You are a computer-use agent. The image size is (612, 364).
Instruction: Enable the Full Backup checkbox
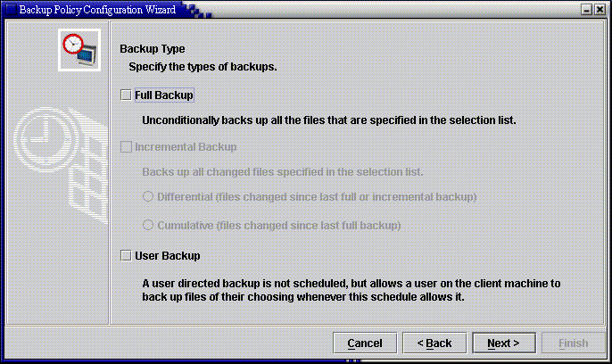click(126, 95)
